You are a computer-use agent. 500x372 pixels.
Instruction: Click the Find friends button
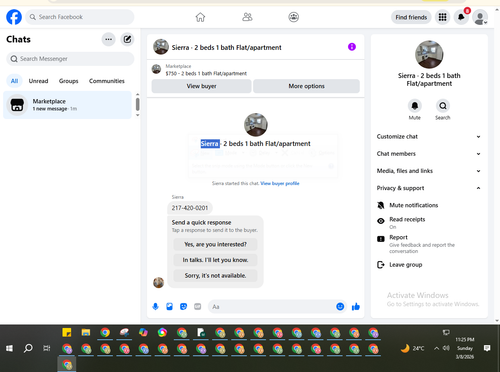[411, 17]
